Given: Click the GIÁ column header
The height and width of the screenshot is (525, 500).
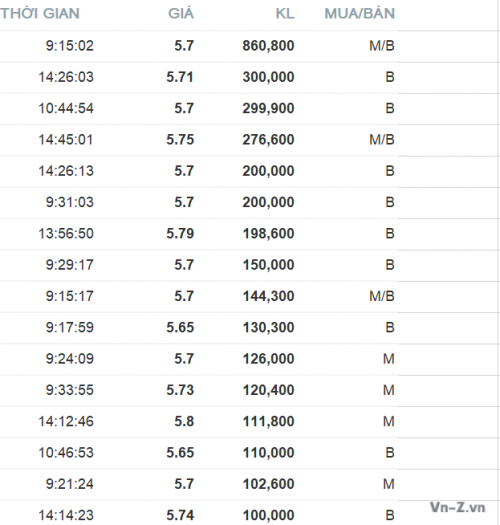Looking at the screenshot, I should (x=181, y=13).
